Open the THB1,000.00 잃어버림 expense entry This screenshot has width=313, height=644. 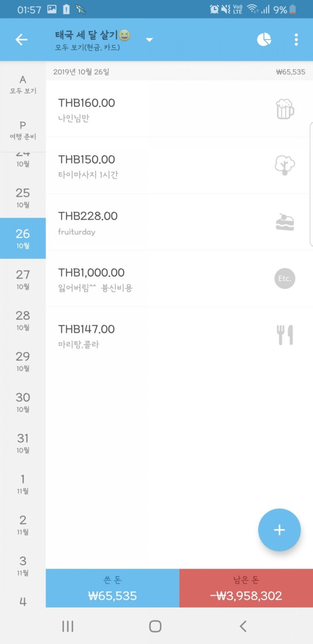[178, 279]
